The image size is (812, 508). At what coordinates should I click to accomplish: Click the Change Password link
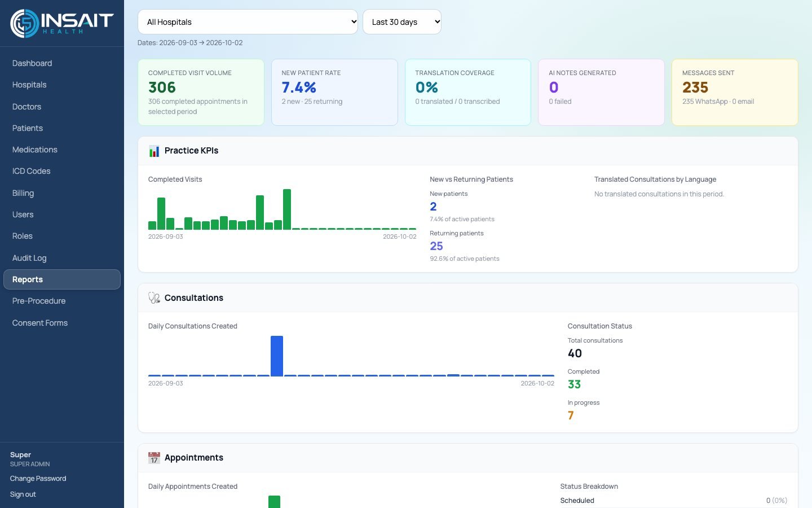pyautogui.click(x=38, y=479)
